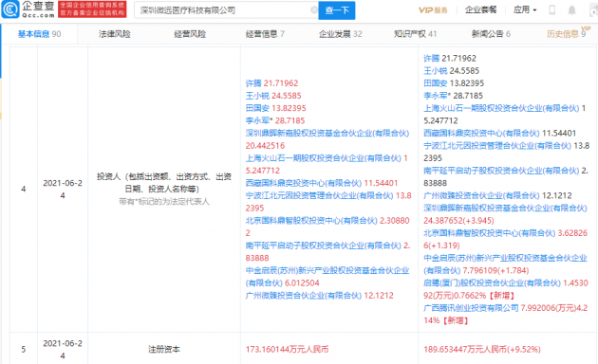Open the mobile phone app icon
This screenshot has width=598, height=364.
[551, 10]
